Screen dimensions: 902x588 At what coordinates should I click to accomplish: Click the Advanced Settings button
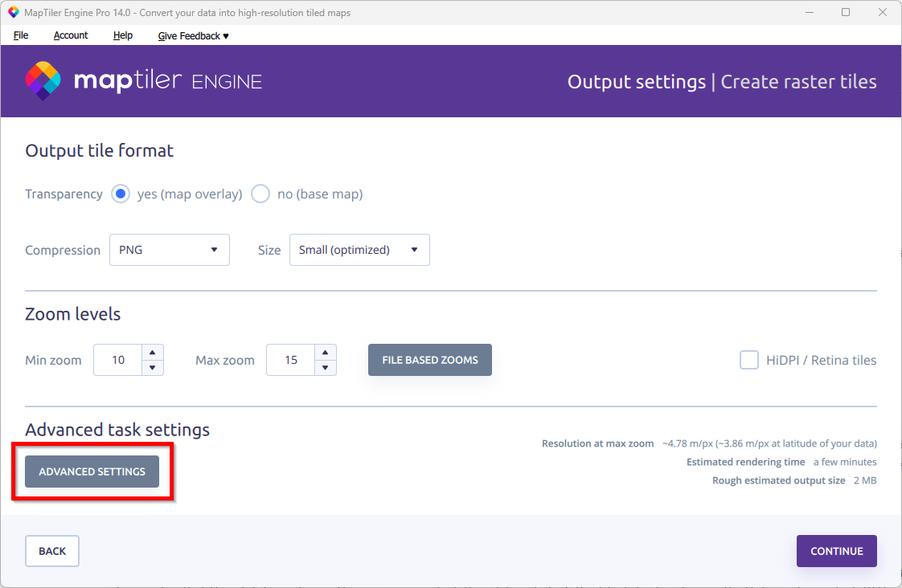(x=92, y=472)
